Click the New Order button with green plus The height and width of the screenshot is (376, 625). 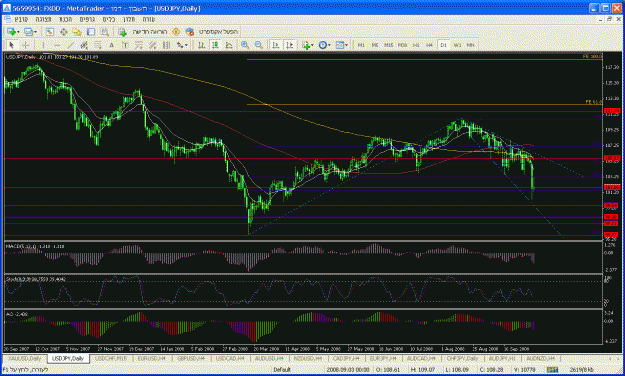143,32
